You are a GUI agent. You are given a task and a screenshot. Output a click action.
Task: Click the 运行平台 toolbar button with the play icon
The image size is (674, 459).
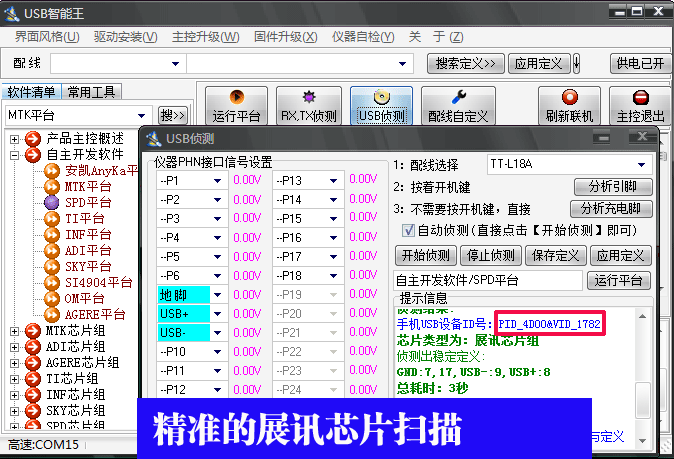[236, 106]
